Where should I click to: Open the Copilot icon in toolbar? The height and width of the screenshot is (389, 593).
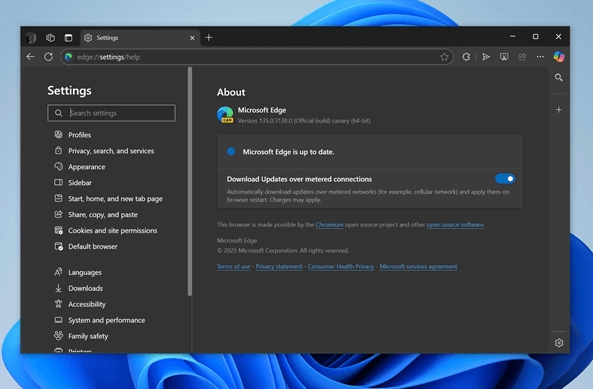coord(559,57)
